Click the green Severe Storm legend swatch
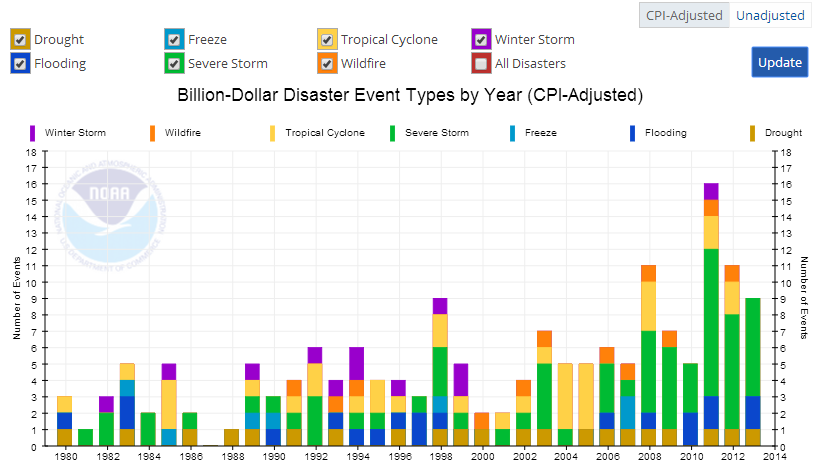The height and width of the screenshot is (471, 822). [x=393, y=133]
